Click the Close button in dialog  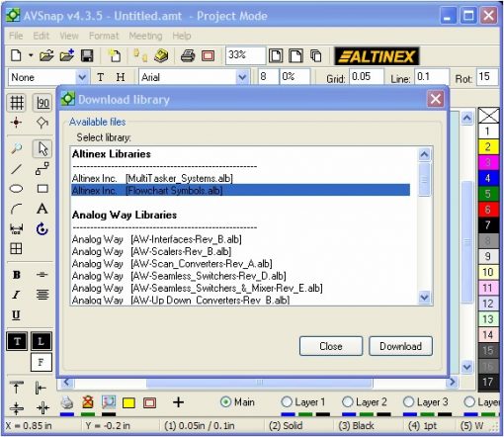point(331,346)
